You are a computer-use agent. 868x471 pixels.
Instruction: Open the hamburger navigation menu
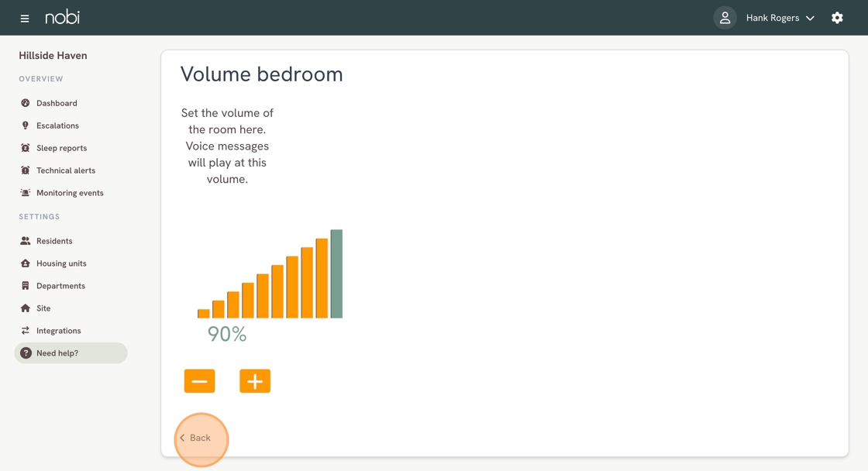(x=24, y=19)
